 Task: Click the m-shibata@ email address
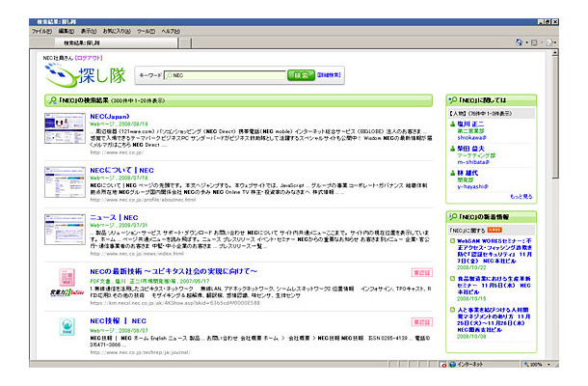[473, 162]
